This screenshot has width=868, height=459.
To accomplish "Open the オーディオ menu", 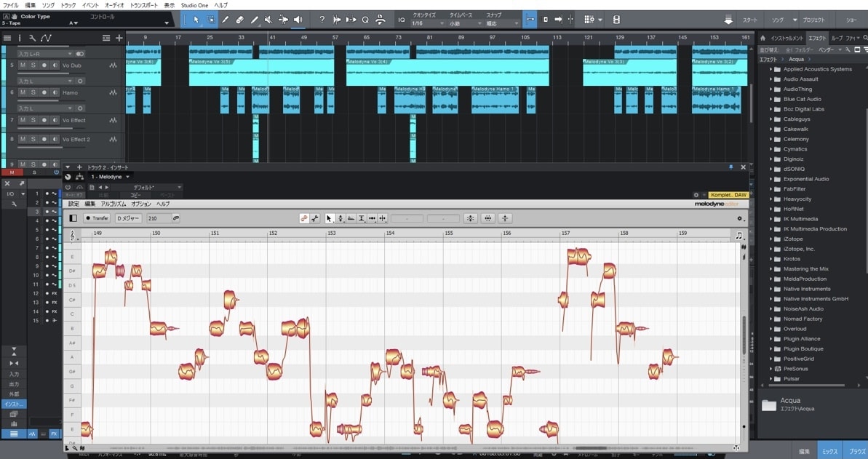I will pyautogui.click(x=114, y=5).
